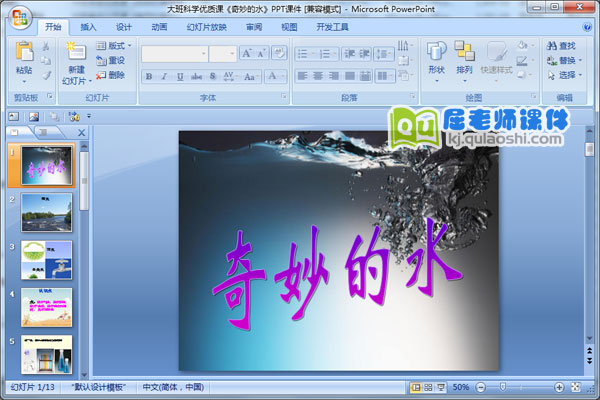Click the Increase Indent icon

coord(364,54)
